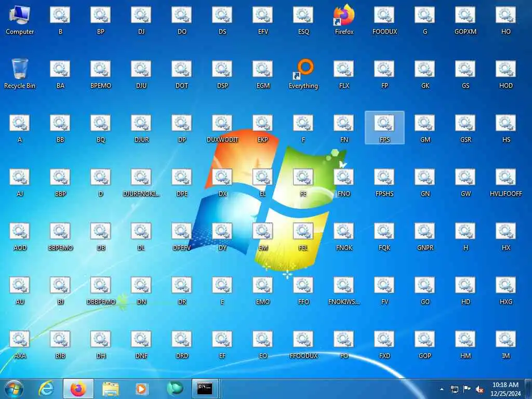This screenshot has height=399, width=532.
Task: Launch Internet Explorer from the taskbar
Action: point(46,389)
